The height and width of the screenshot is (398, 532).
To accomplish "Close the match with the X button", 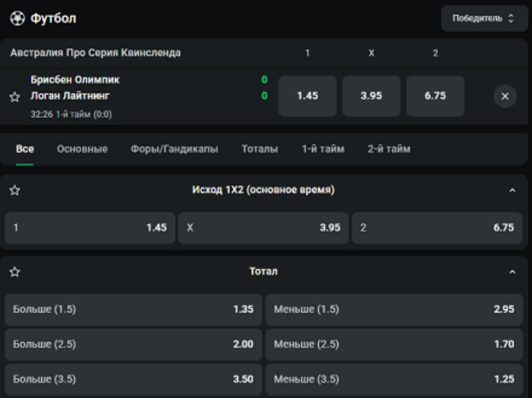I will tap(504, 96).
